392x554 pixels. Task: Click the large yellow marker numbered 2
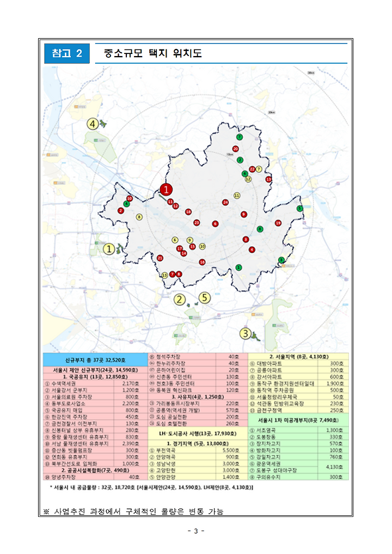[x=180, y=300]
